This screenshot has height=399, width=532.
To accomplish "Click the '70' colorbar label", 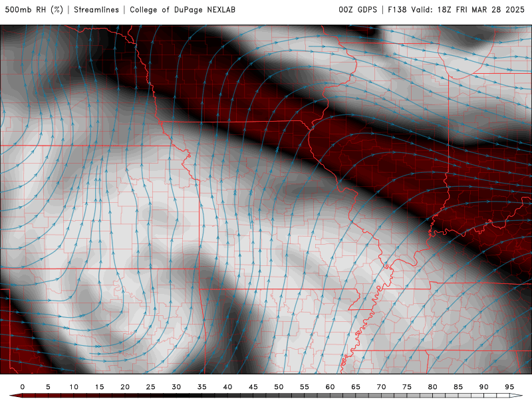I will tap(381, 387).
